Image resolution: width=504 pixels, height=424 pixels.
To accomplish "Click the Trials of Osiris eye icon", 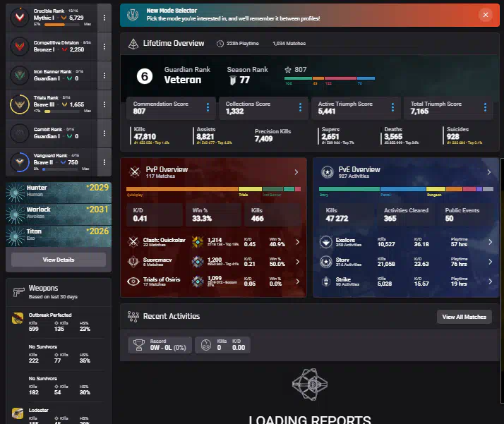I will 133,281.
